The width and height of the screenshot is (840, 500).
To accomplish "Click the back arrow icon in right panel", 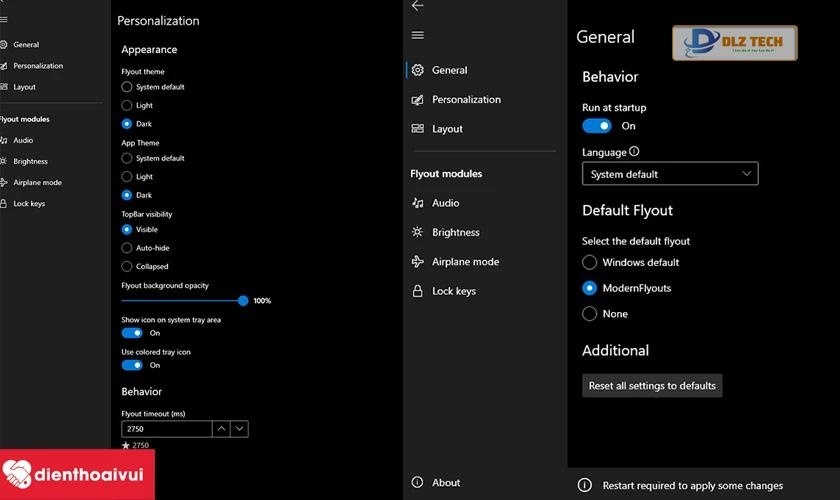I will (x=418, y=6).
